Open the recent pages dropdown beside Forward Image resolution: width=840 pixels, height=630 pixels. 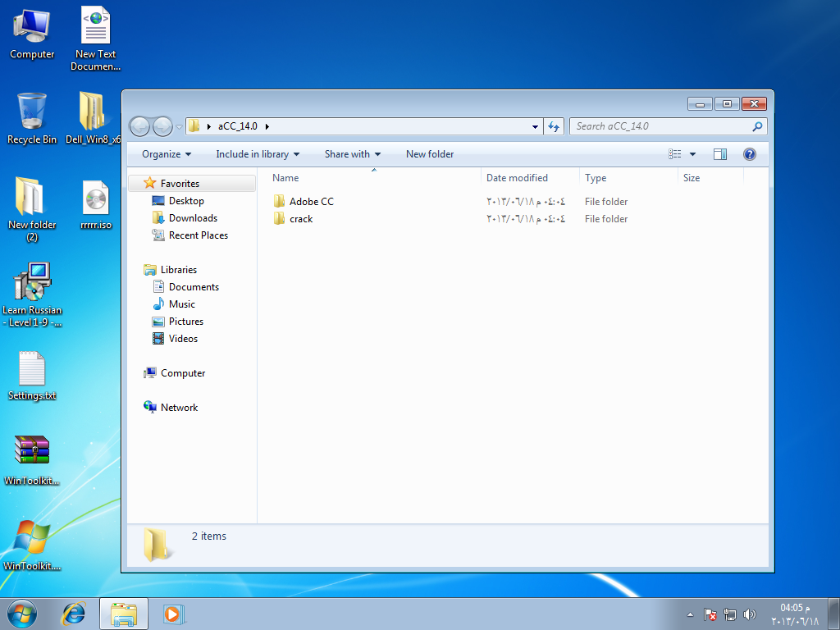coord(179,127)
